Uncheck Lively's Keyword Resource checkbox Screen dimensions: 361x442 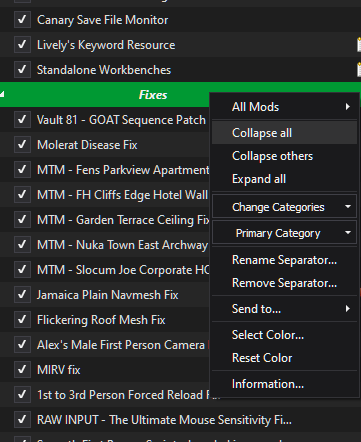22,45
